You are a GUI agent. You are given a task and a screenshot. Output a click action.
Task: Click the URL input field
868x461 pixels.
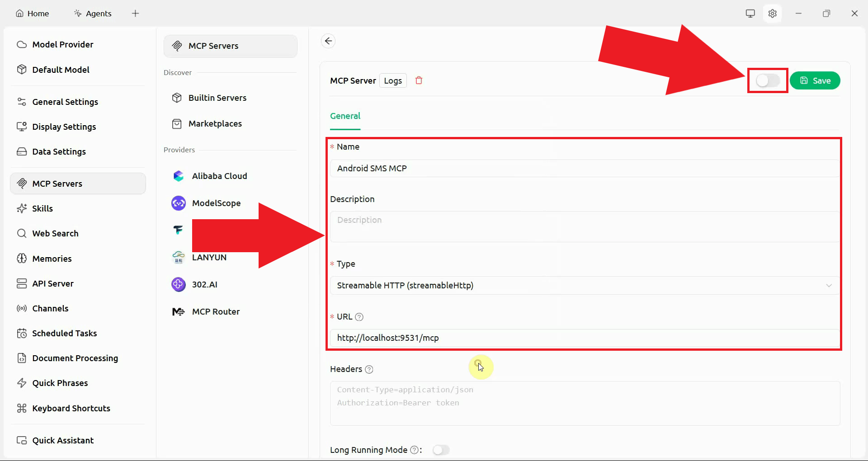click(585, 338)
